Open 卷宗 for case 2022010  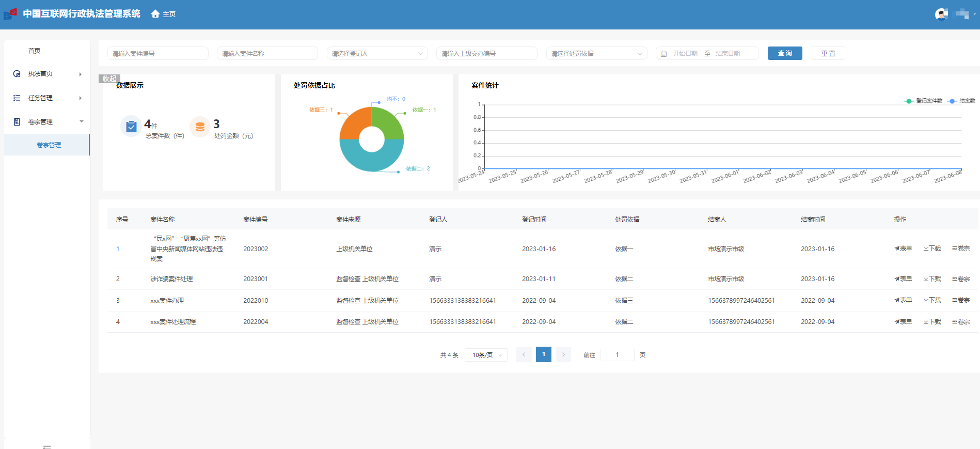point(961,300)
